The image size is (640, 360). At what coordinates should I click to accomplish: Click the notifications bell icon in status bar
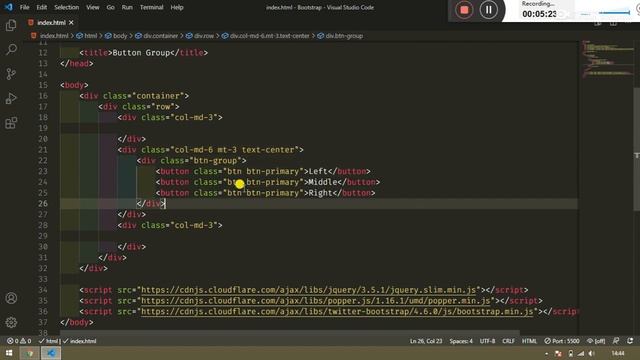[630, 341]
